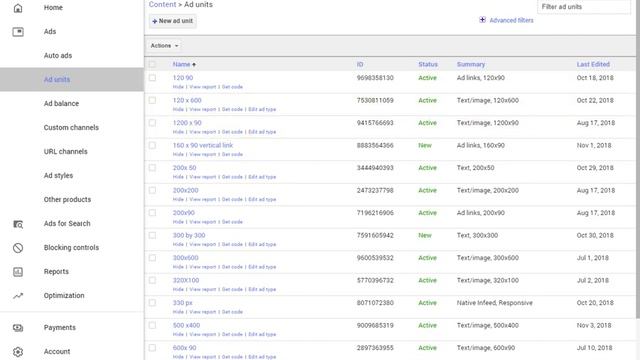This screenshot has height=360, width=640.
Task: Click the Reports chart icon
Action: [x=18, y=272]
